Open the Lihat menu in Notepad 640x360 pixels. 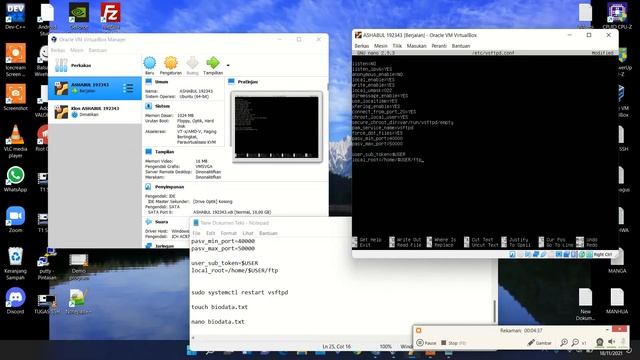(x=248, y=233)
